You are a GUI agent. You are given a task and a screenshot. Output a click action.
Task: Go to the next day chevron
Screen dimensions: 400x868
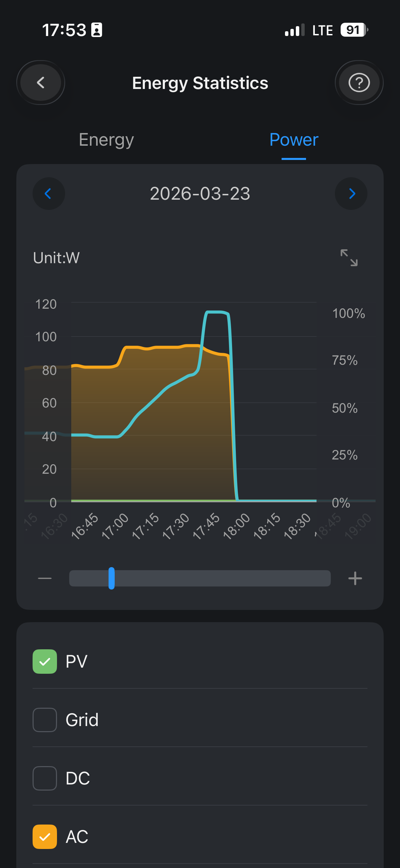coord(351,194)
